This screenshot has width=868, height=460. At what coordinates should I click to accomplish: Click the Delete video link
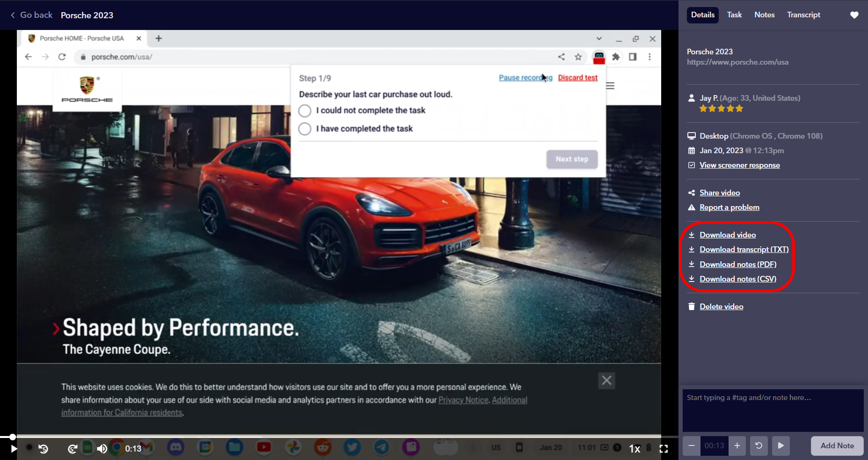(x=722, y=307)
